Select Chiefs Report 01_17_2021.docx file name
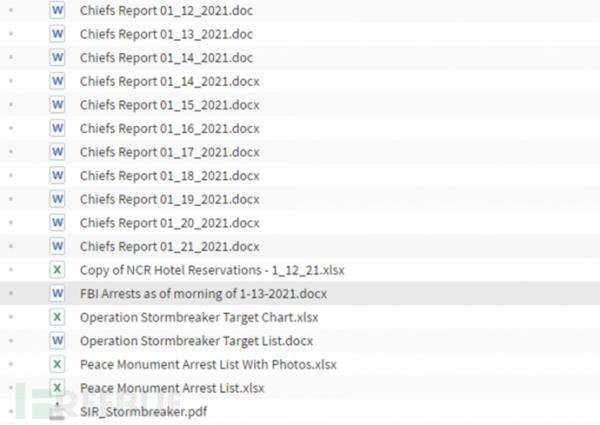 point(169,152)
